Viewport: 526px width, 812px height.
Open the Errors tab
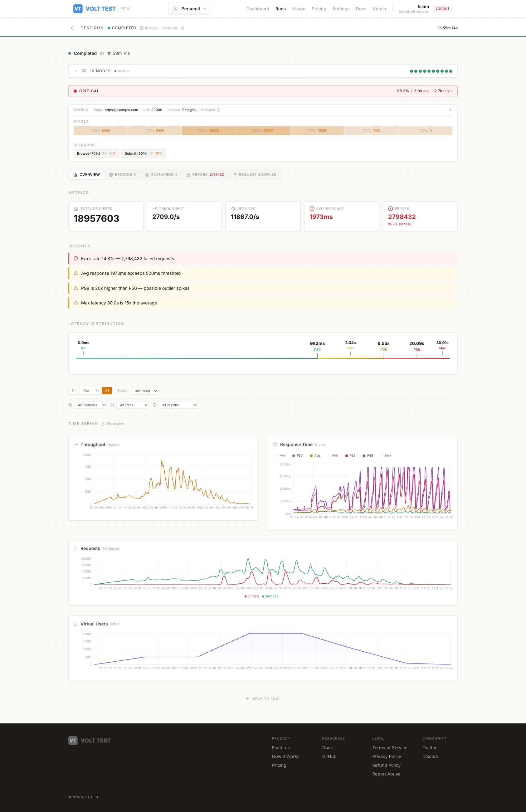205,175
